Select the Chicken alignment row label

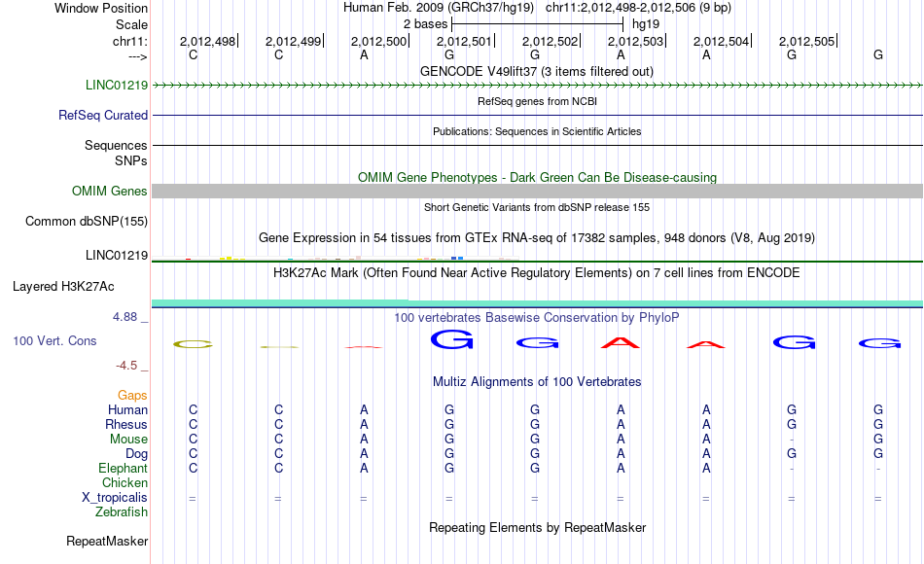(124, 482)
